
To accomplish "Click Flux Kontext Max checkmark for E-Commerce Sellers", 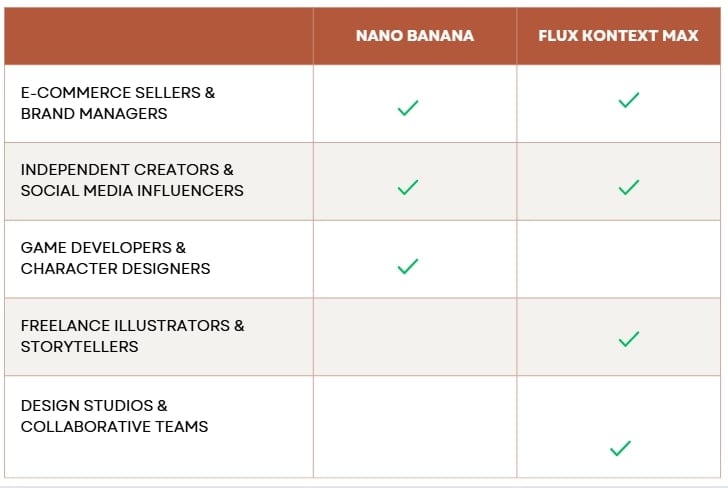I will coord(628,100).
